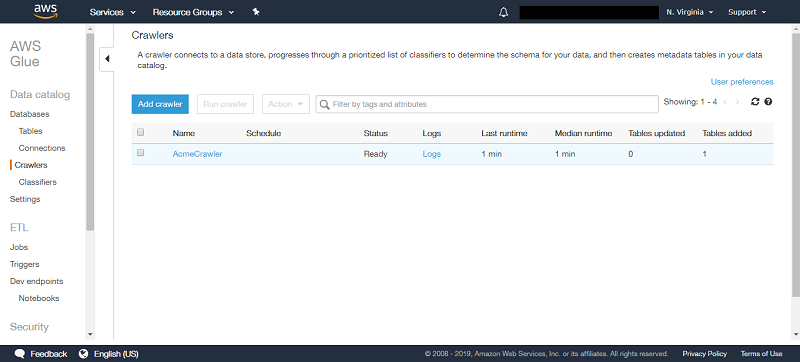The image size is (800, 362).
Task: Click the Status column header
Action: tap(376, 133)
